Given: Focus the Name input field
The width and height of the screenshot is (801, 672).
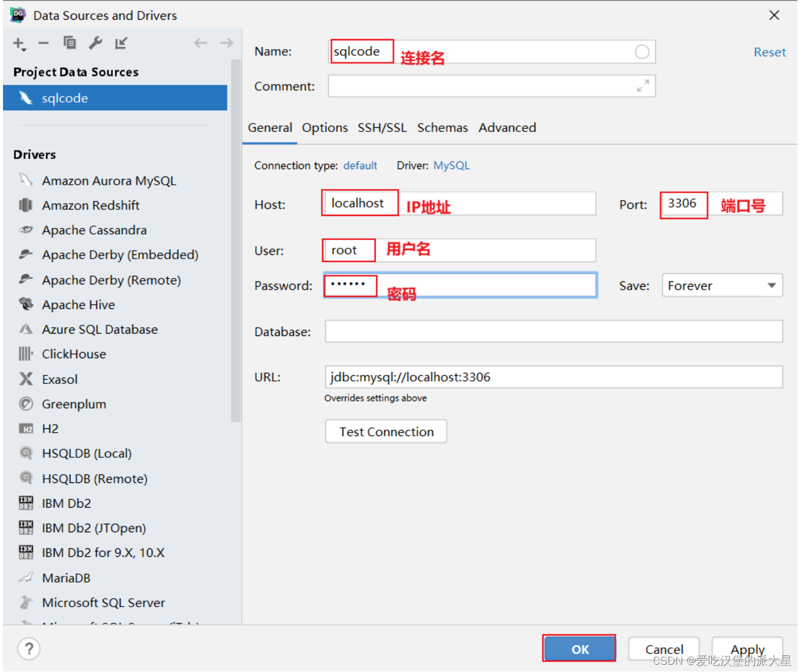Looking at the screenshot, I should coord(492,52).
